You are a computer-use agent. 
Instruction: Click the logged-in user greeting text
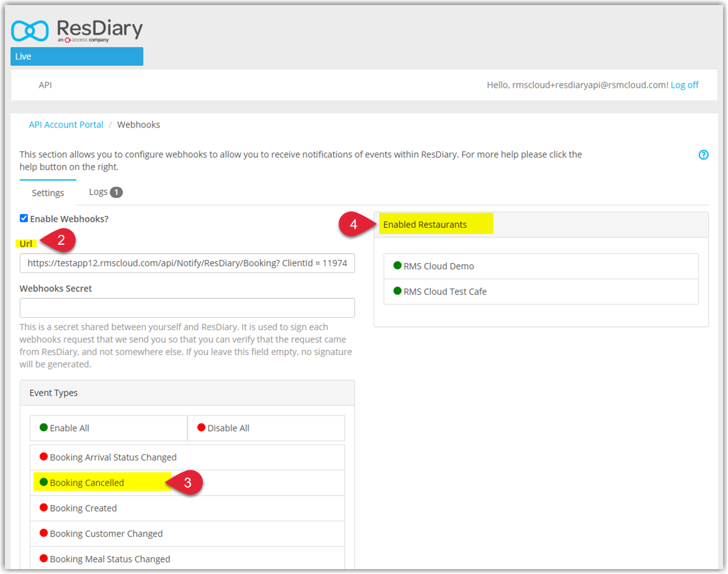click(x=578, y=85)
